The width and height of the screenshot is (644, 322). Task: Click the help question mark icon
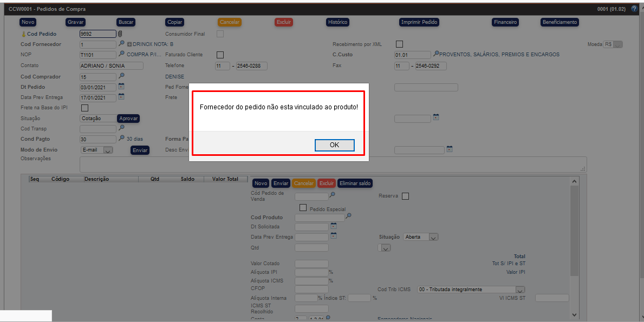(634, 9)
